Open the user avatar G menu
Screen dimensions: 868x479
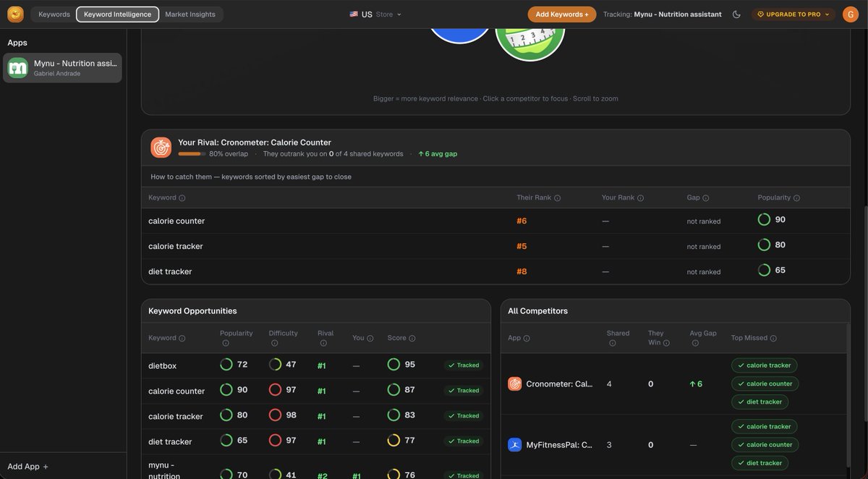[x=850, y=14]
